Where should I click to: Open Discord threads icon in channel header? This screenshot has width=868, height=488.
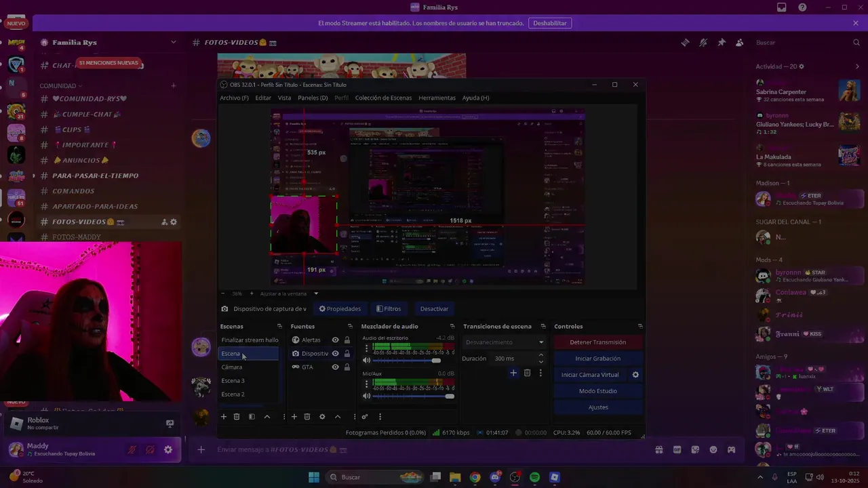coord(685,43)
